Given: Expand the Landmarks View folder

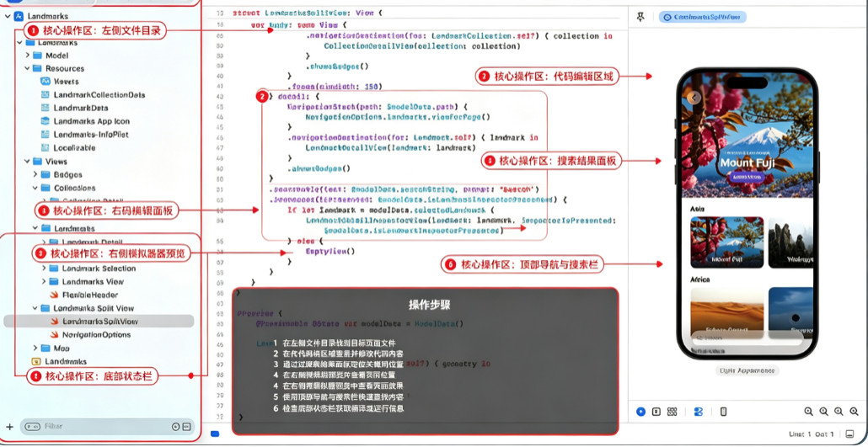Looking at the screenshot, I should tap(44, 282).
